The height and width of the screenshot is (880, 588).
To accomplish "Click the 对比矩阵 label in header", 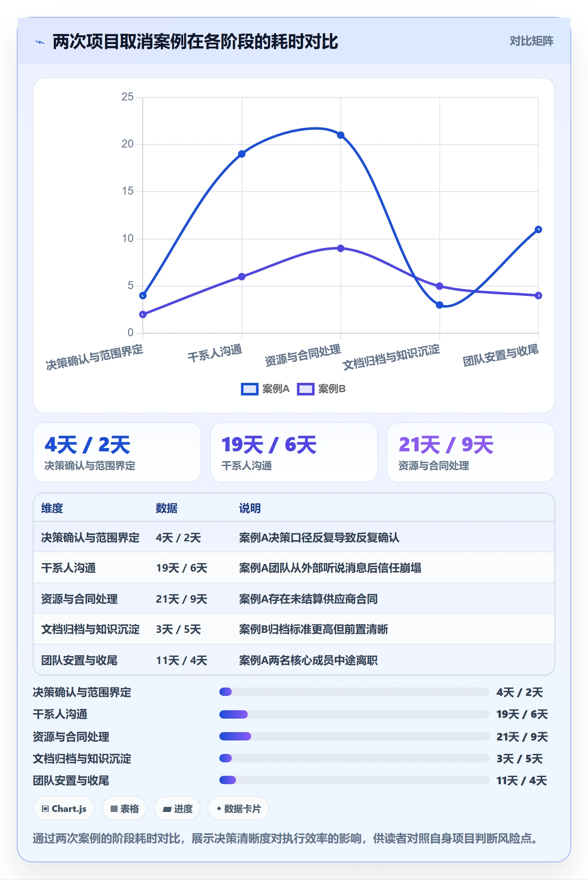I will 531,41.
